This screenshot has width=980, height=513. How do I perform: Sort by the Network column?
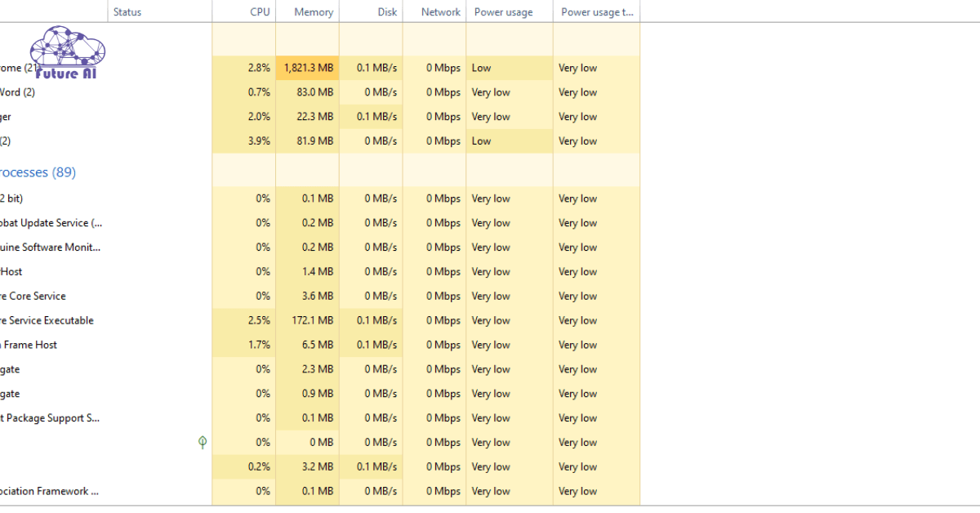coord(440,12)
